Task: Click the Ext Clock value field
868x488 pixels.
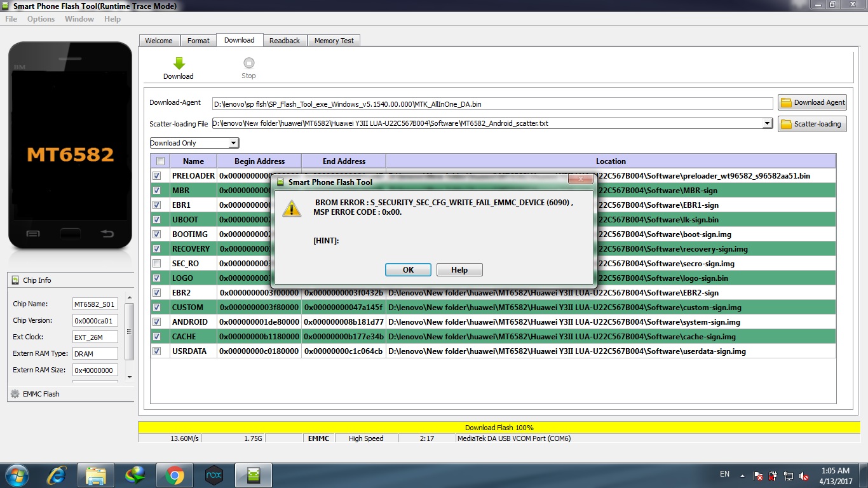Action: [95, 337]
